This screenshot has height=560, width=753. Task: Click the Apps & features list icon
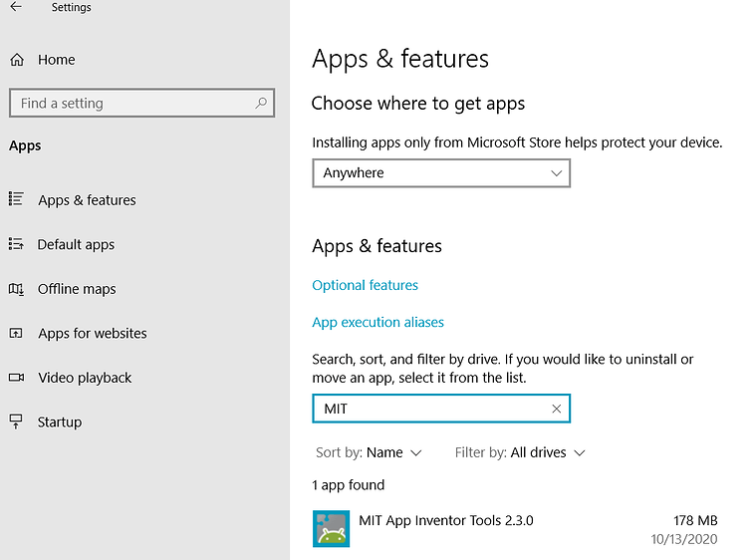pyautogui.click(x=16, y=199)
